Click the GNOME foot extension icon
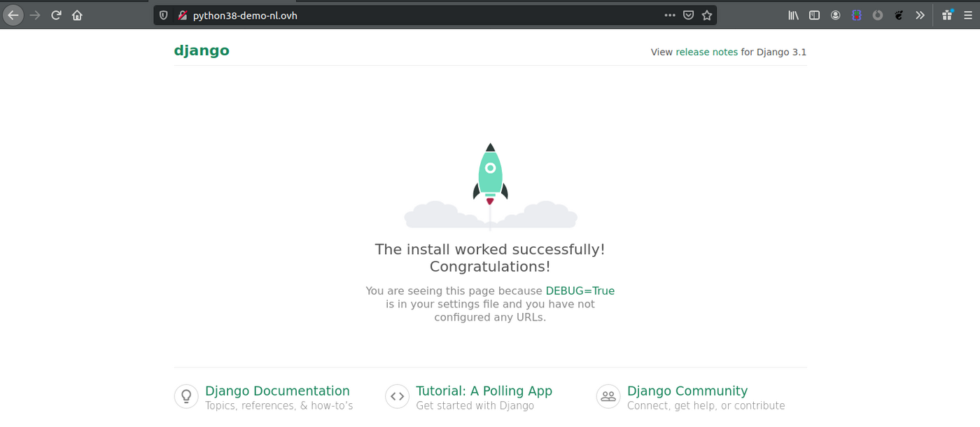Image resolution: width=980 pixels, height=427 pixels. [899, 15]
